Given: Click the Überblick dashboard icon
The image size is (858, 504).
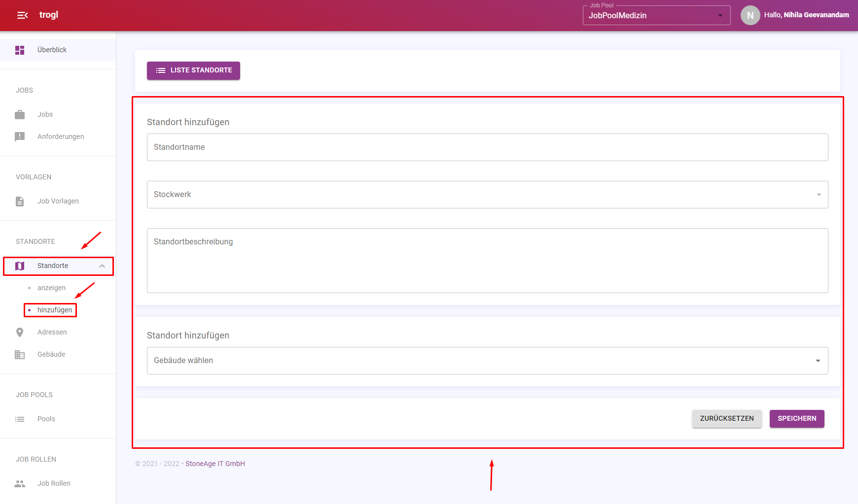Looking at the screenshot, I should pyautogui.click(x=20, y=50).
